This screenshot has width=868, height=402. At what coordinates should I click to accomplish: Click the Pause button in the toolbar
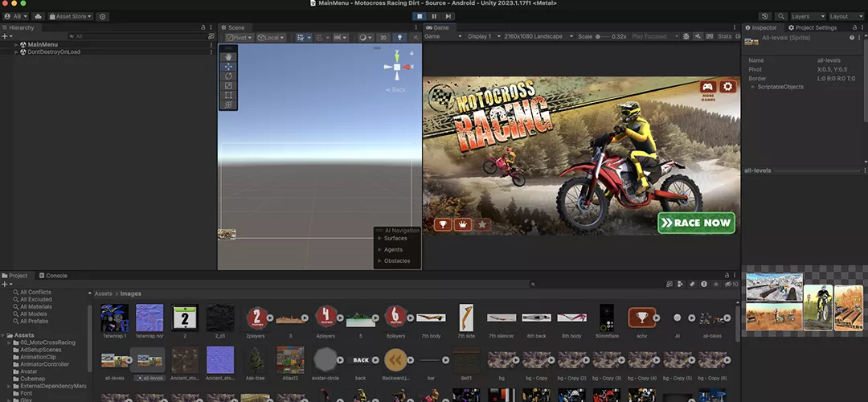click(434, 16)
